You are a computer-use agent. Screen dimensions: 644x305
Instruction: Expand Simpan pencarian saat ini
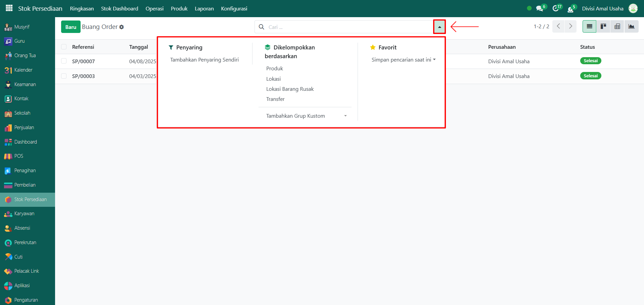pos(403,60)
